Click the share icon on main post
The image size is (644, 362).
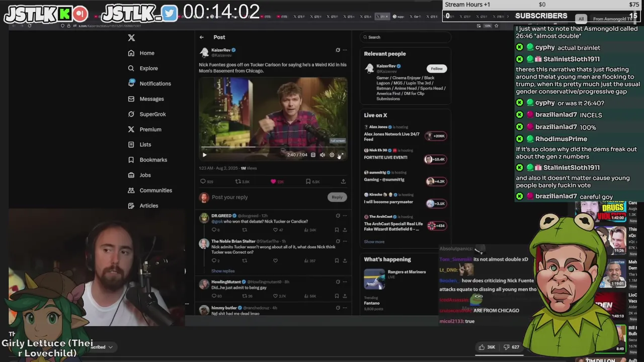tap(343, 182)
